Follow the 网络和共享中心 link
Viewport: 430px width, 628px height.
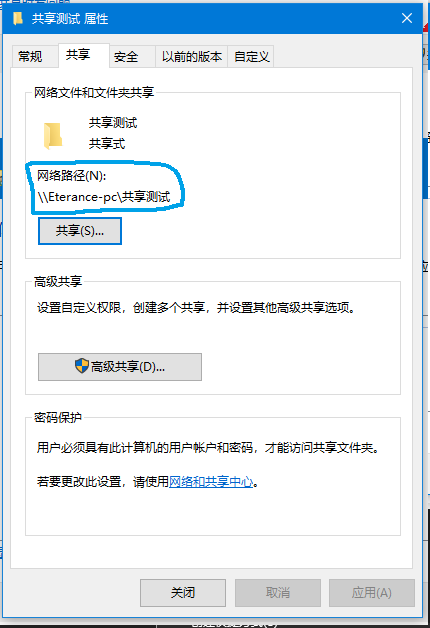[x=211, y=481]
